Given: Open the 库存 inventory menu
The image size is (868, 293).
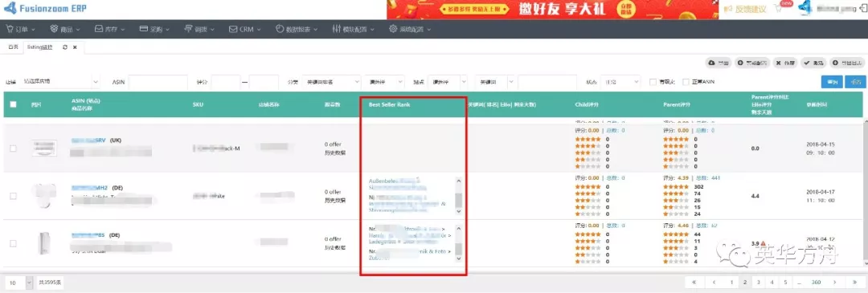Looking at the screenshot, I should (x=110, y=29).
